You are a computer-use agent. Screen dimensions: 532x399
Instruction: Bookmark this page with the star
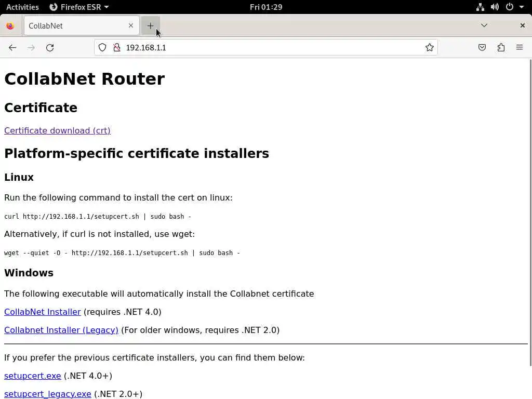[x=429, y=47]
